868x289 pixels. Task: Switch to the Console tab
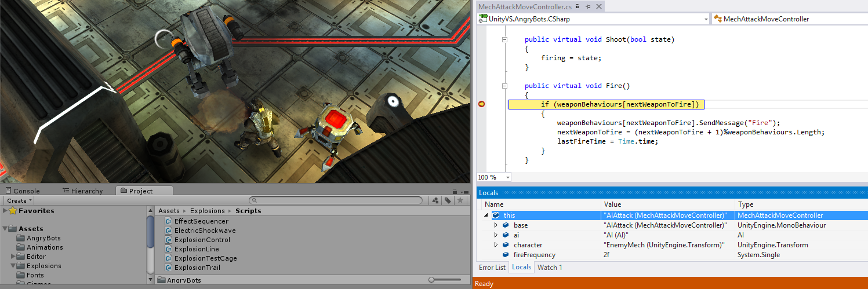tap(22, 191)
